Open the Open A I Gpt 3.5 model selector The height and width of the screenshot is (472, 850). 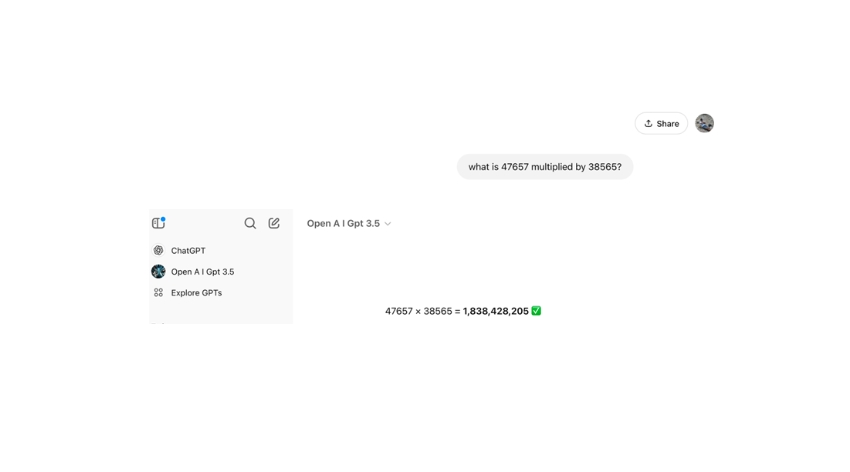coord(343,224)
